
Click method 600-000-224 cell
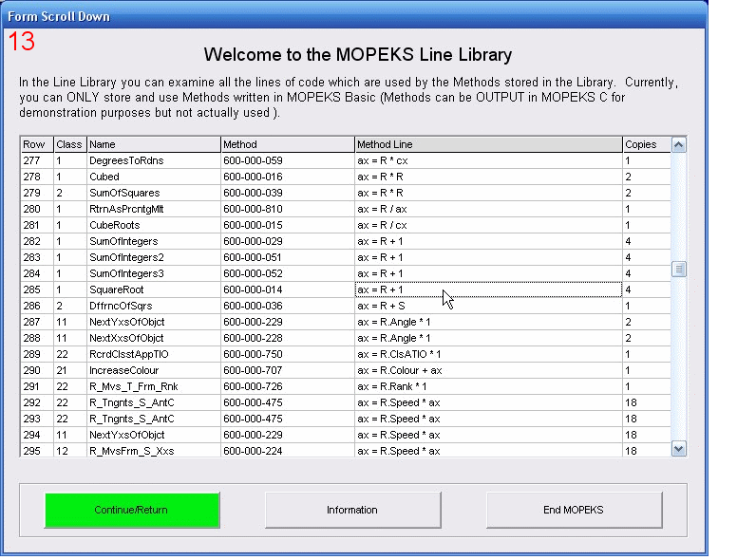point(288,450)
